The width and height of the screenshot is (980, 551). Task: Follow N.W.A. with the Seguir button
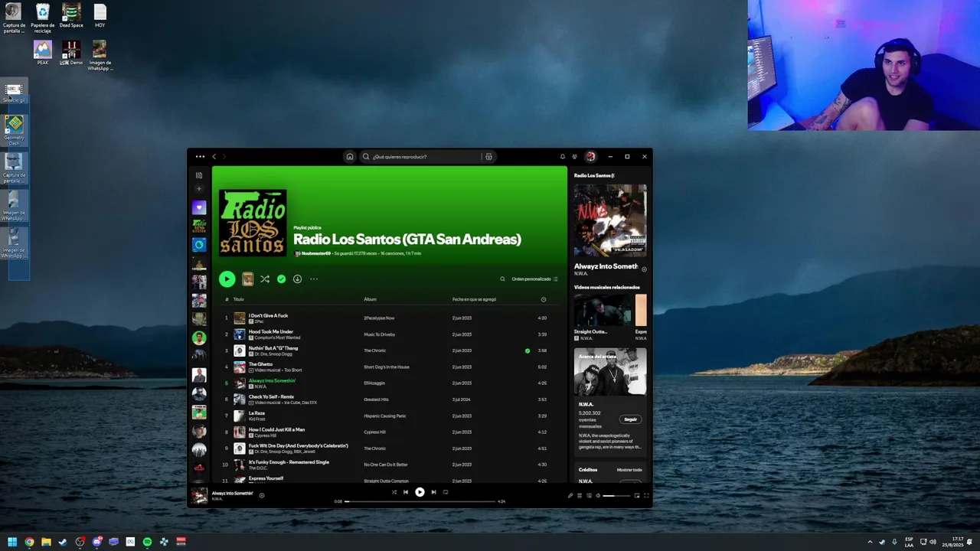point(630,419)
